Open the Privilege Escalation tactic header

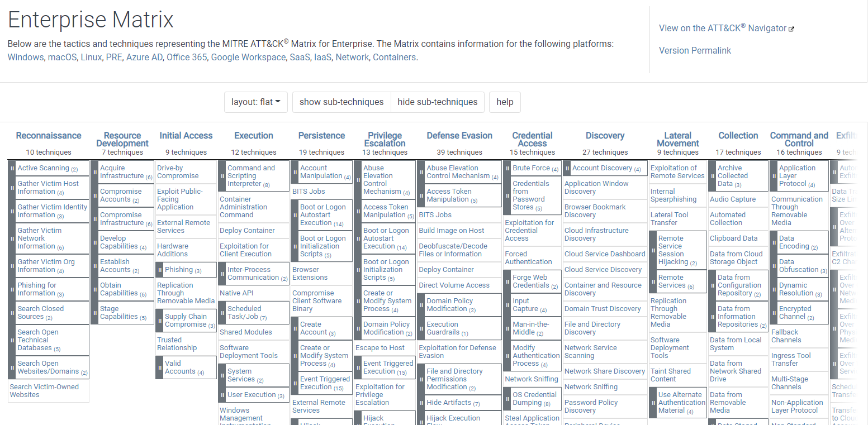pyautogui.click(x=385, y=140)
